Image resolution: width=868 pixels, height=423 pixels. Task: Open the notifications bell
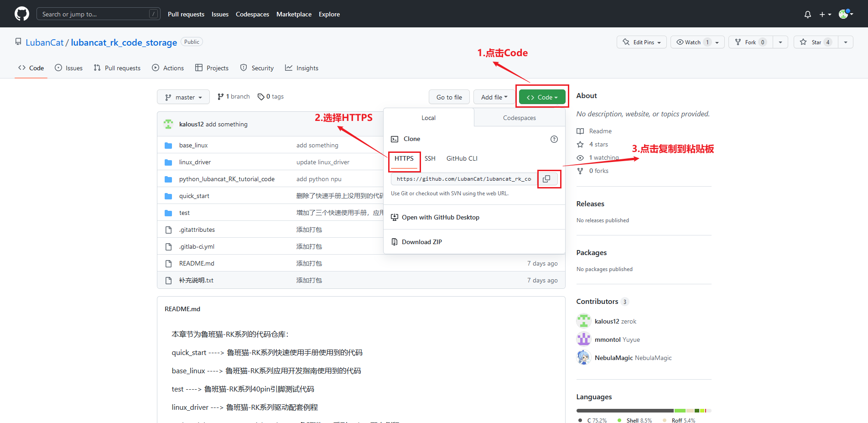point(808,14)
